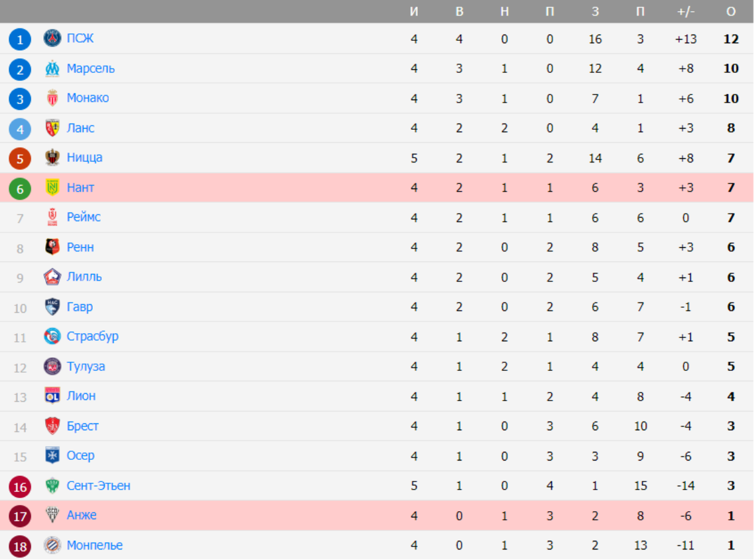The height and width of the screenshot is (560, 754).
Task: Click the +/- goal difference column header
Action: pyautogui.click(x=686, y=11)
